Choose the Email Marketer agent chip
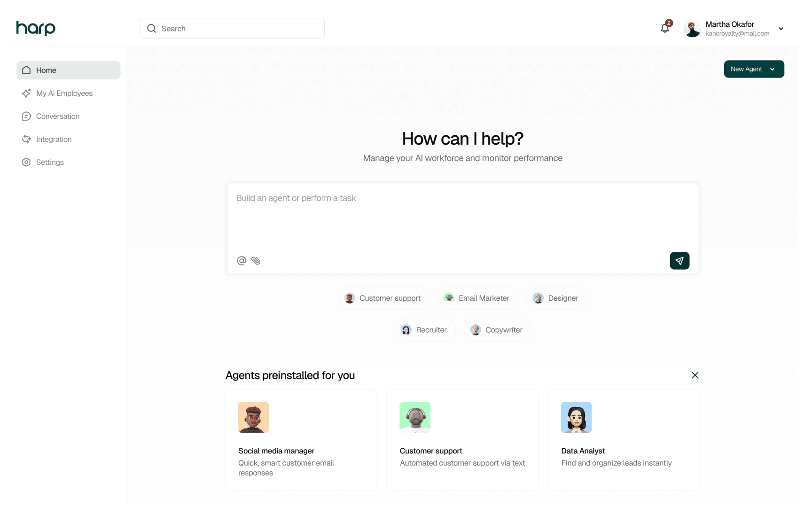Image resolution: width=812 pixels, height=514 pixels. pos(477,298)
